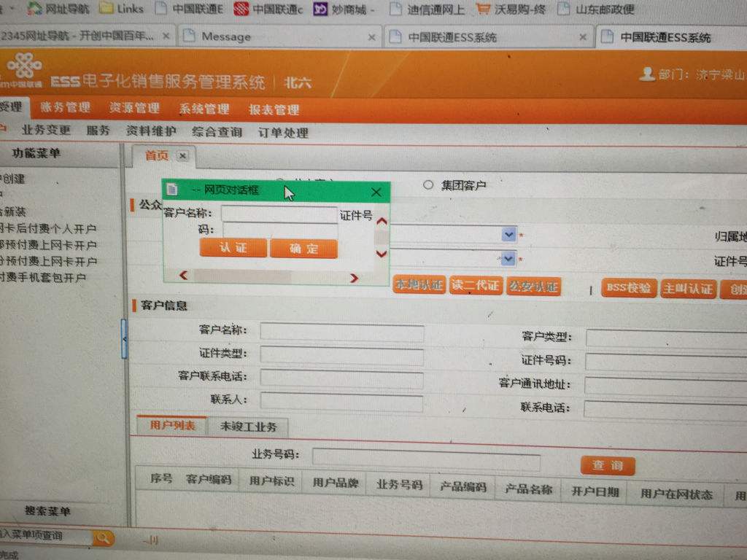Open 卡后付费个人开户 menu item

click(48, 228)
